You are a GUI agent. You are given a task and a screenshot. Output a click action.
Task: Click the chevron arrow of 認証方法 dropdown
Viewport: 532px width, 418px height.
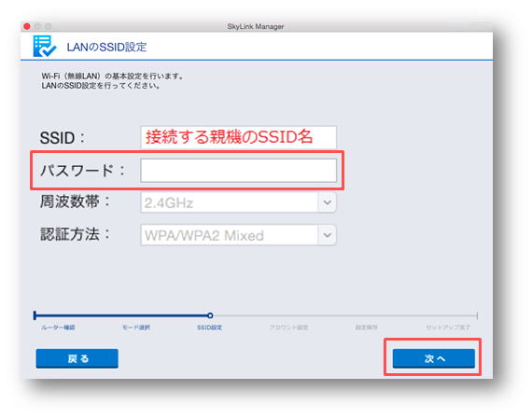coord(327,235)
